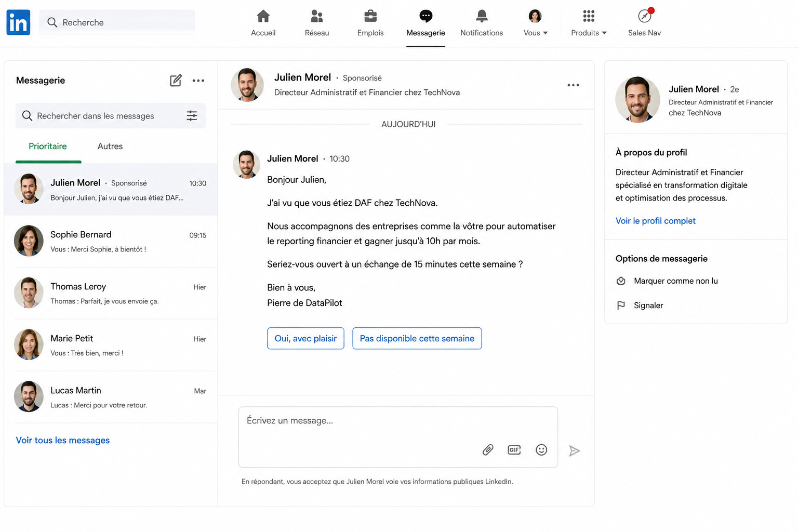Open the Emplois jobs icon

tap(370, 16)
